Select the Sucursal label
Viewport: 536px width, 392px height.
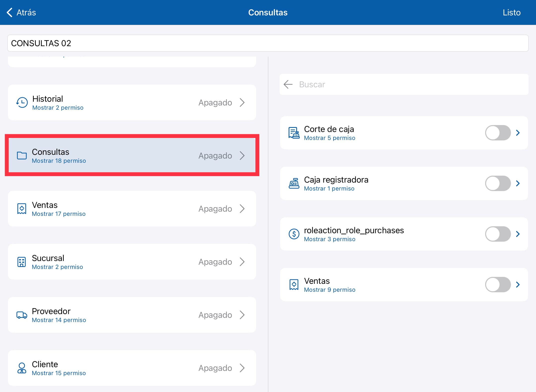click(x=48, y=258)
